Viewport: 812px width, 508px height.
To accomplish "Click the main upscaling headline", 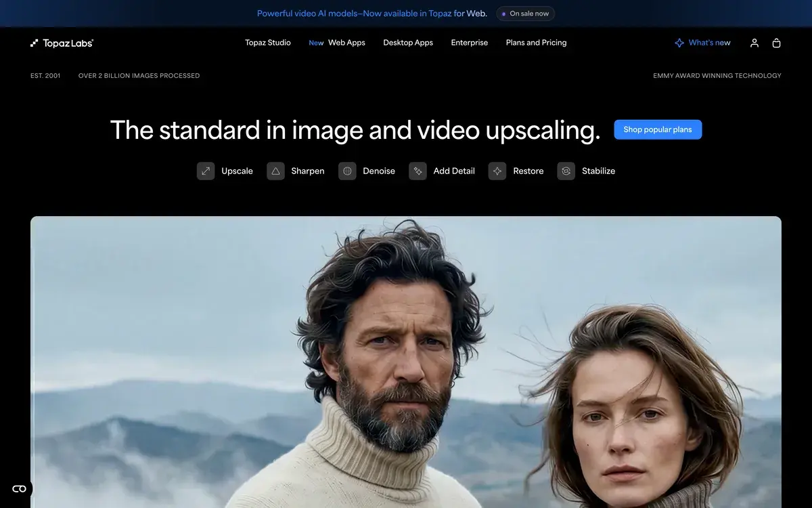I will point(355,130).
